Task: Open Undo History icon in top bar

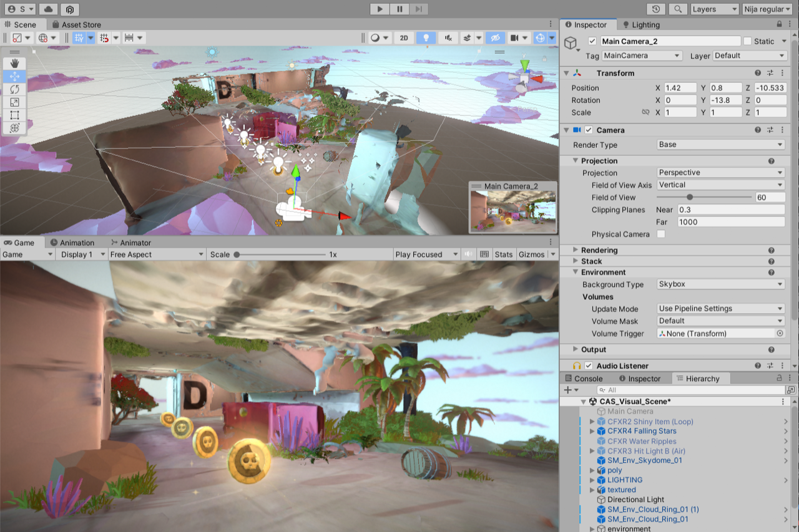Action: [x=656, y=9]
